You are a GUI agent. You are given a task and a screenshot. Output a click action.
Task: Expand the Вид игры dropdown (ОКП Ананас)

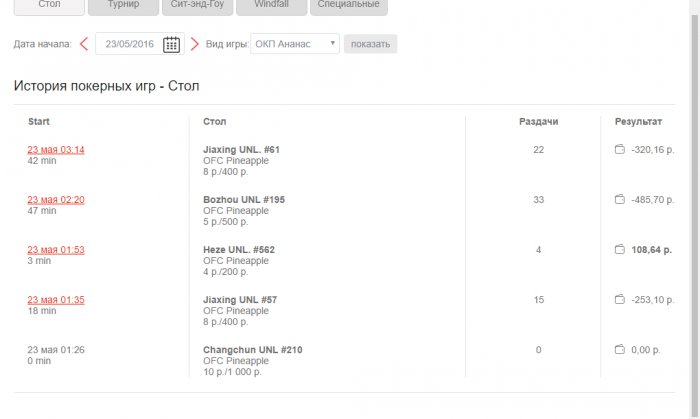[x=295, y=44]
